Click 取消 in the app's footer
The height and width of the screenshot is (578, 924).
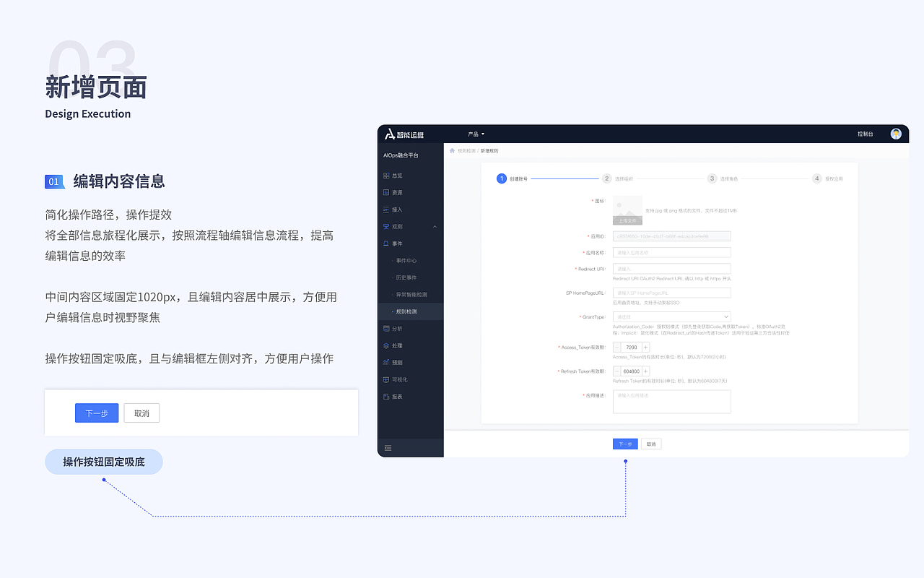click(651, 444)
